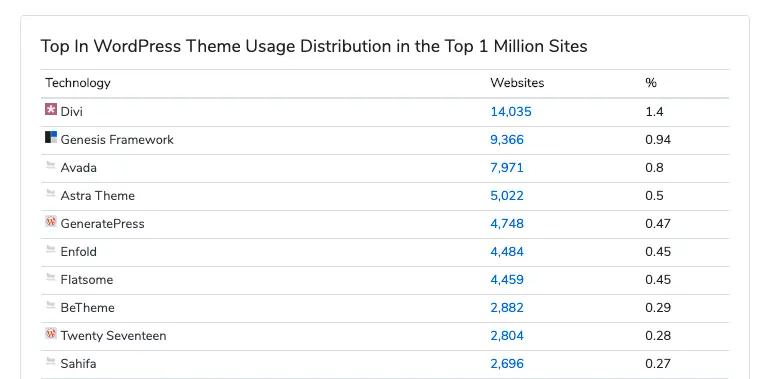The image size is (763, 379).
Task: Click the Technology column header
Action: pyautogui.click(x=78, y=83)
